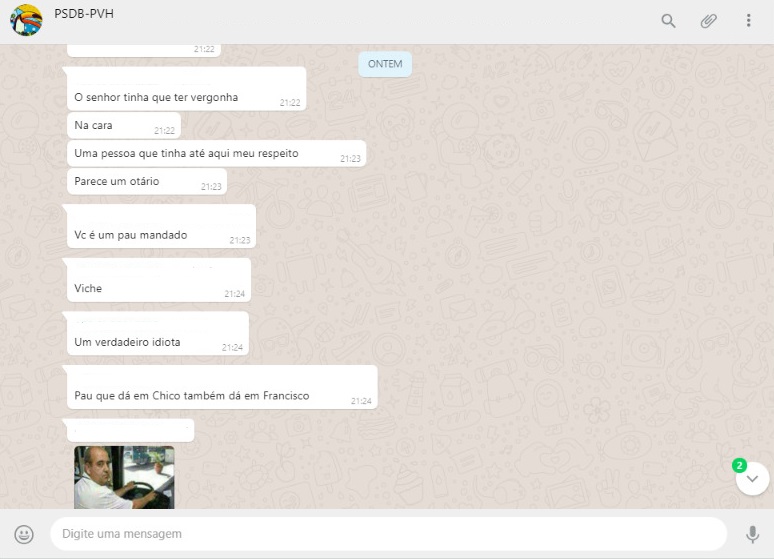
Task: Open search in the conversation
Action: click(x=668, y=21)
